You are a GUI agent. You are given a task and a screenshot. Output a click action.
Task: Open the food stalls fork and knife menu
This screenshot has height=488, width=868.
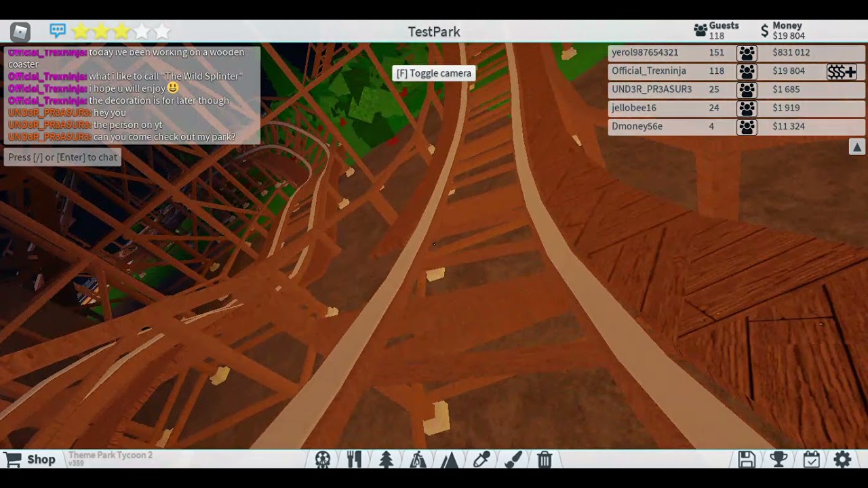pyautogui.click(x=354, y=460)
